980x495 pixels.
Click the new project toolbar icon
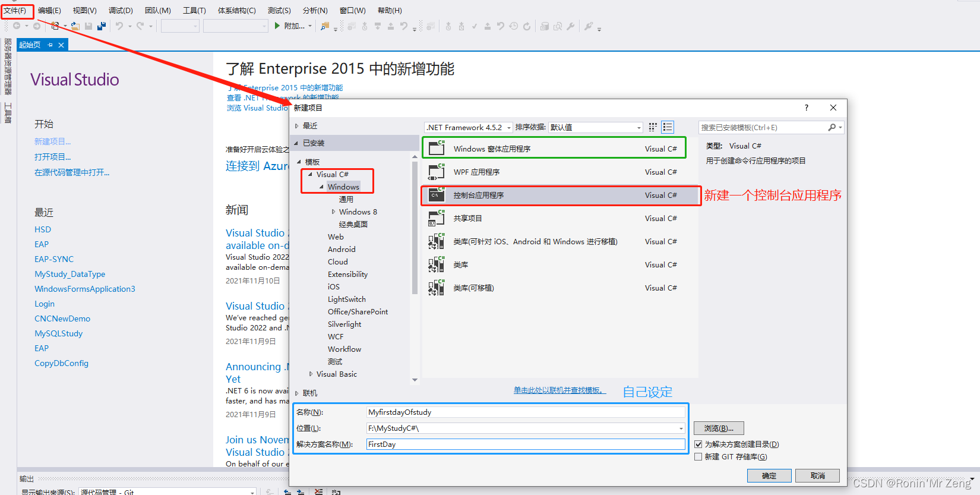point(55,26)
